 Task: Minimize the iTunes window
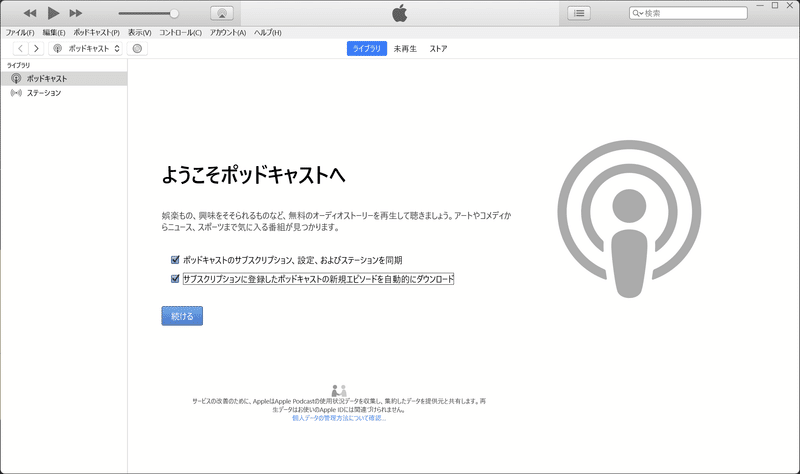(760, 5)
